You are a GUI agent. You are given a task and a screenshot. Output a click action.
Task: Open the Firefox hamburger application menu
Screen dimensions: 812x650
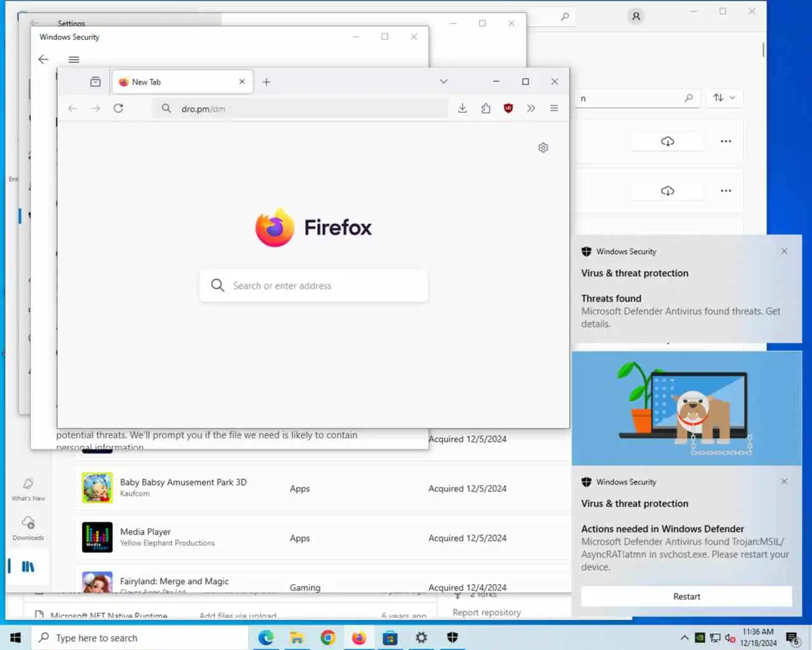[x=554, y=109]
